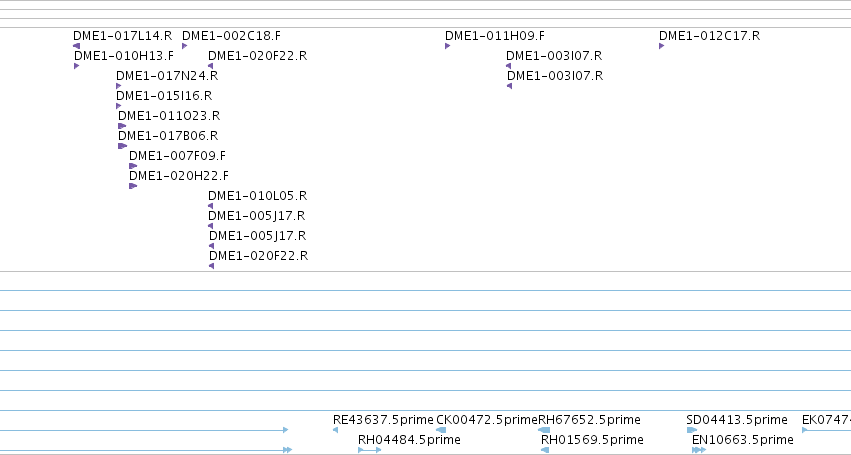Click the arrow glyph under DME1-020H22.F
Screen dimensions: 851x455
point(134,187)
